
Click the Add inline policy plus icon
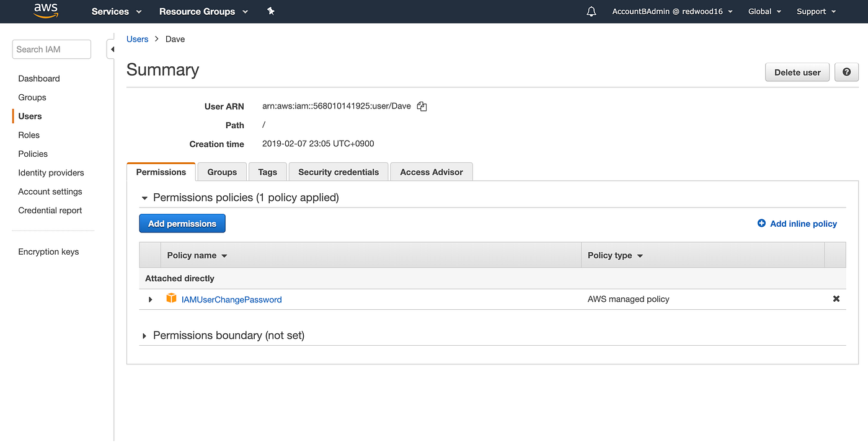pos(761,223)
